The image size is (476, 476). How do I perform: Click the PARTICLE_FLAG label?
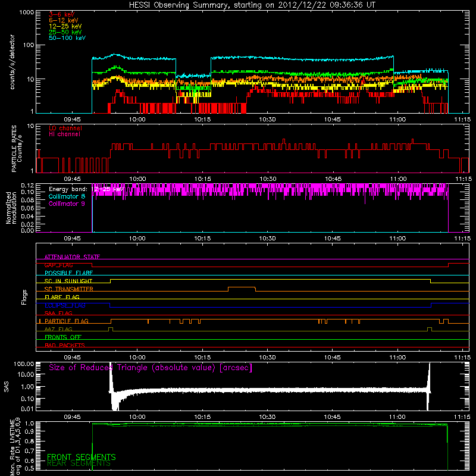(x=67, y=321)
